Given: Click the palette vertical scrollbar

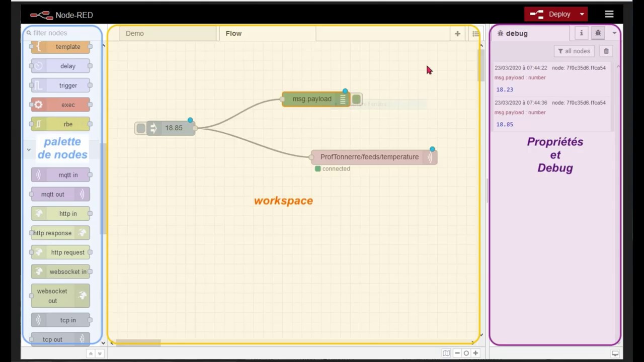Looking at the screenshot, I should [103, 189].
